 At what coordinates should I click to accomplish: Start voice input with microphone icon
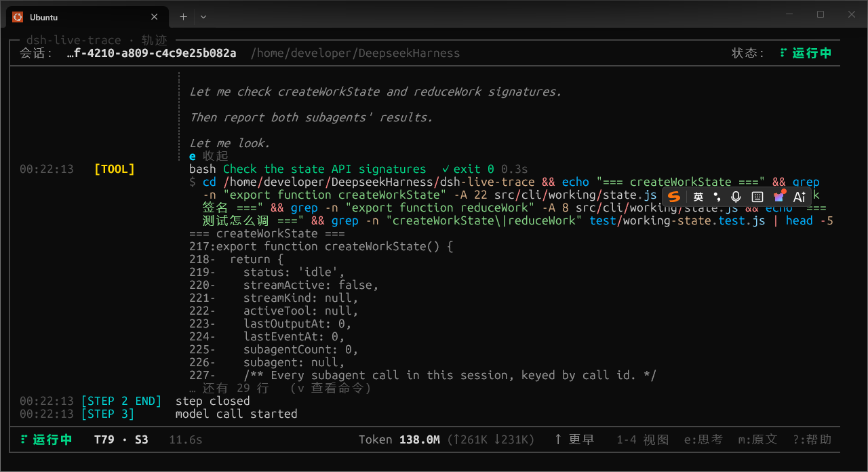pyautogui.click(x=736, y=197)
